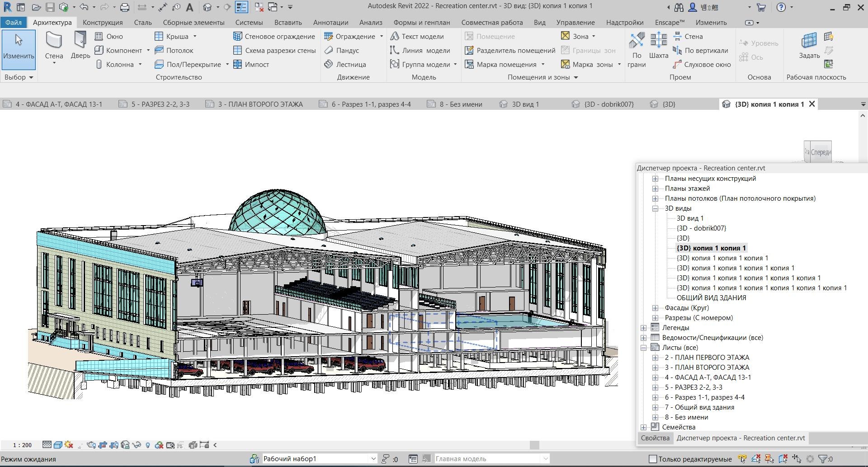Click the Dormer (Слуховое окно) tool
This screenshot has height=467, width=868.
pyautogui.click(x=702, y=64)
